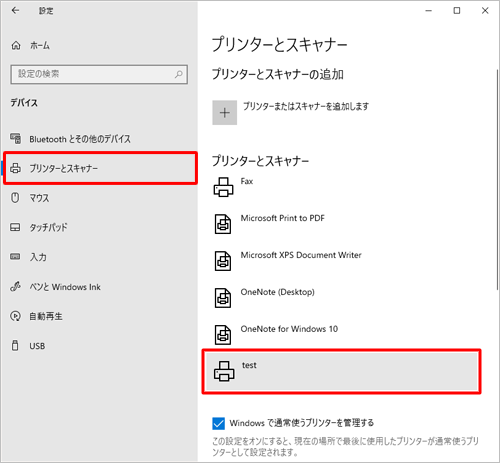Click the pen icon beside ペンと Windows Ink
The height and width of the screenshot is (463, 500).
pos(15,286)
